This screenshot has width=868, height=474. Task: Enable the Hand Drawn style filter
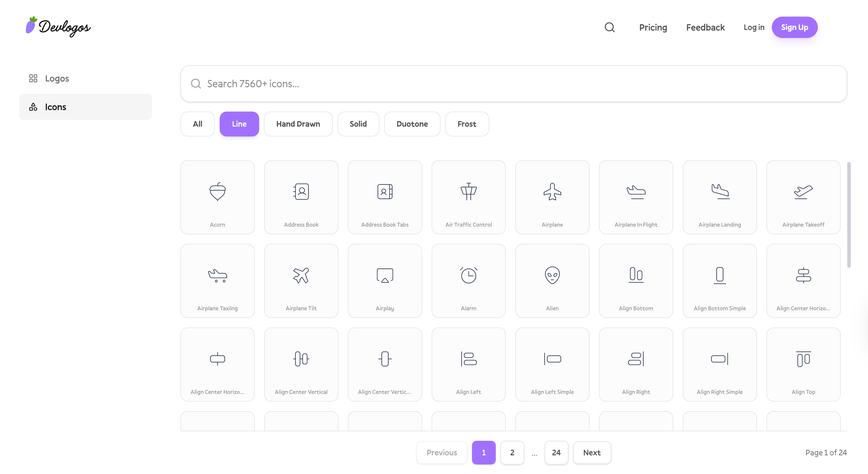point(298,124)
